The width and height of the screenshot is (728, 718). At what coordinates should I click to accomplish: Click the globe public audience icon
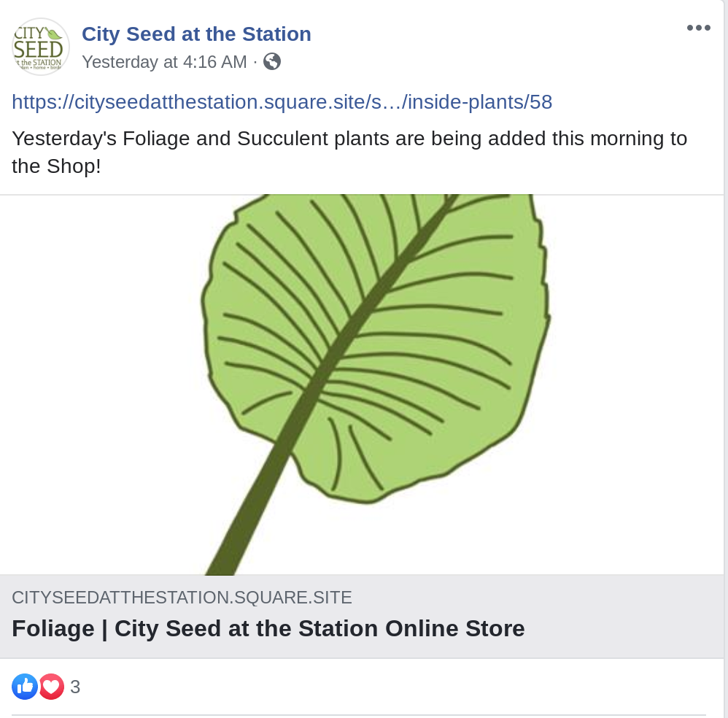[272, 61]
